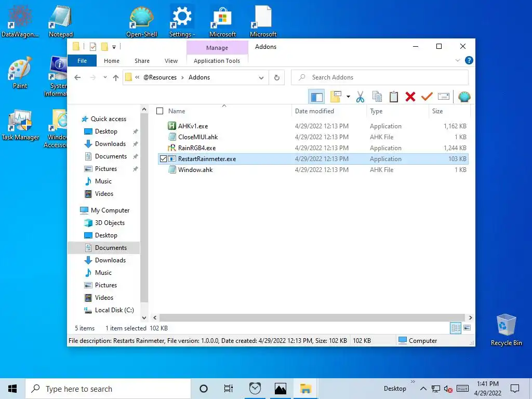Viewport: 532px width, 399px height.
Task: Click the New folder toolbar icon
Action: [x=336, y=97]
